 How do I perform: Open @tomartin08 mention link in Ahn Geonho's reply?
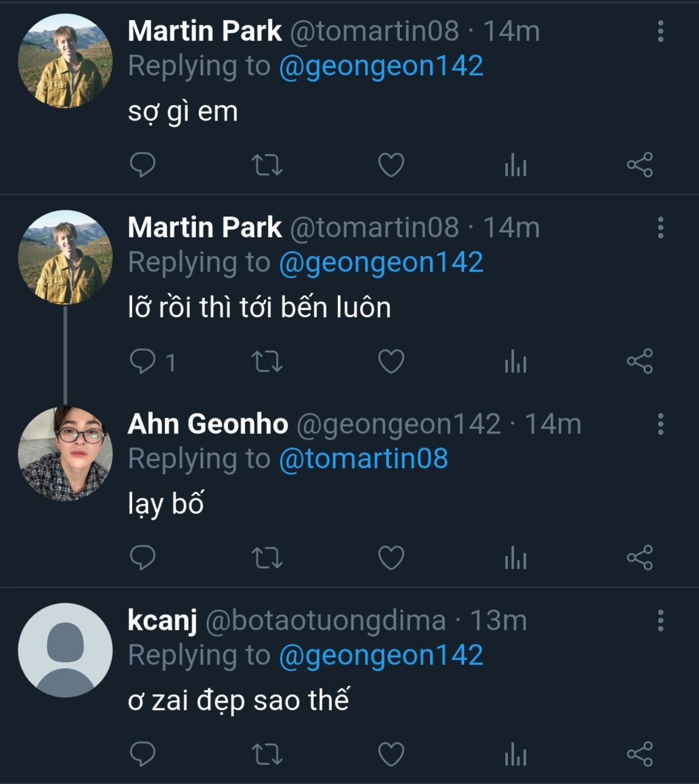point(363,458)
